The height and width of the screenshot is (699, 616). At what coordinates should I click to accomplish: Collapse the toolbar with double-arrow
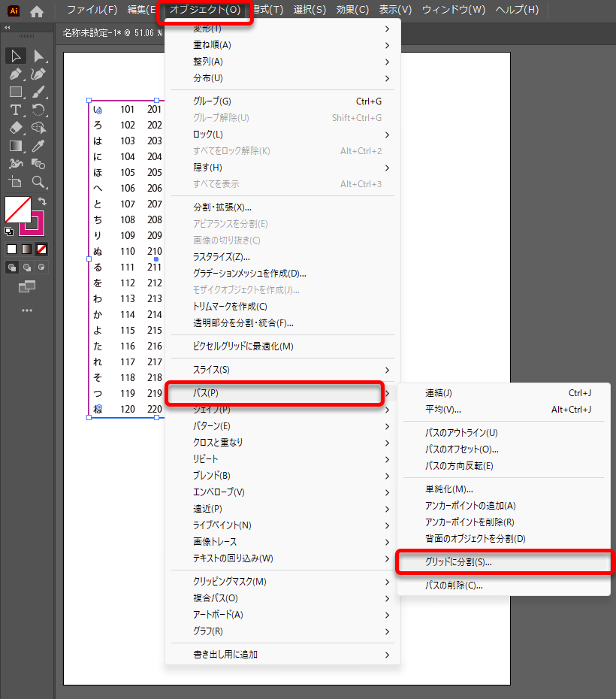8,28
